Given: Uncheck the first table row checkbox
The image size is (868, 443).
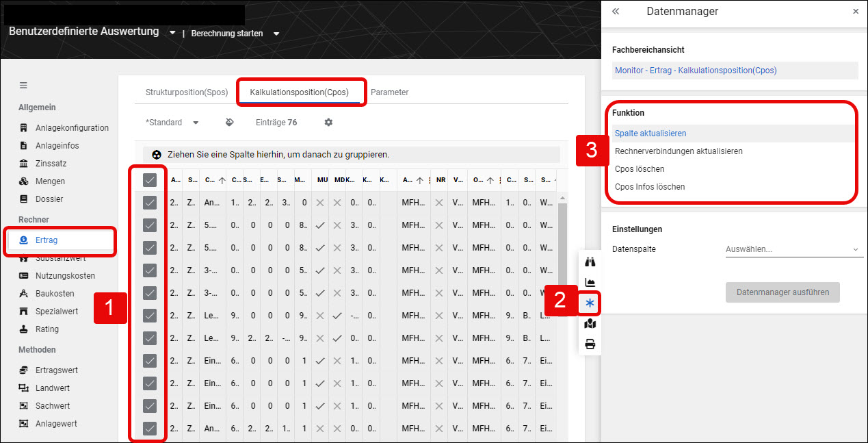Looking at the screenshot, I should click(x=150, y=203).
